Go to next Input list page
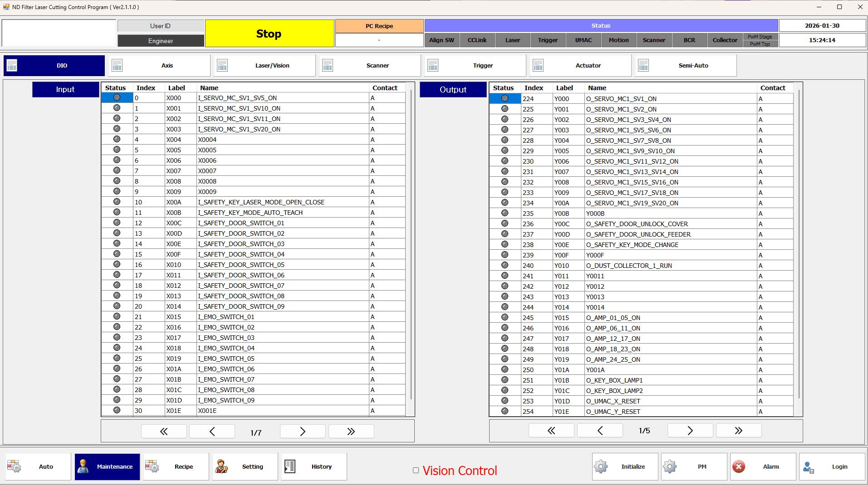This screenshot has height=485, width=868. tap(303, 432)
